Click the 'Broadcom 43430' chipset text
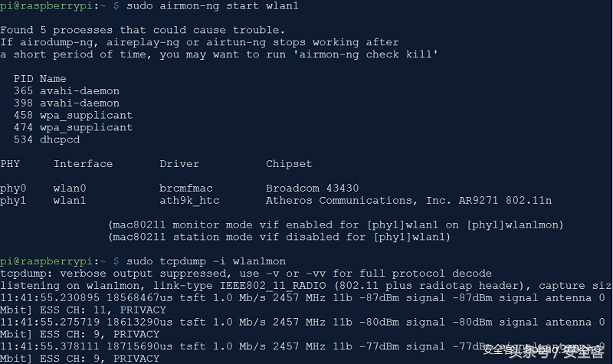The image size is (613, 364). 312,189
